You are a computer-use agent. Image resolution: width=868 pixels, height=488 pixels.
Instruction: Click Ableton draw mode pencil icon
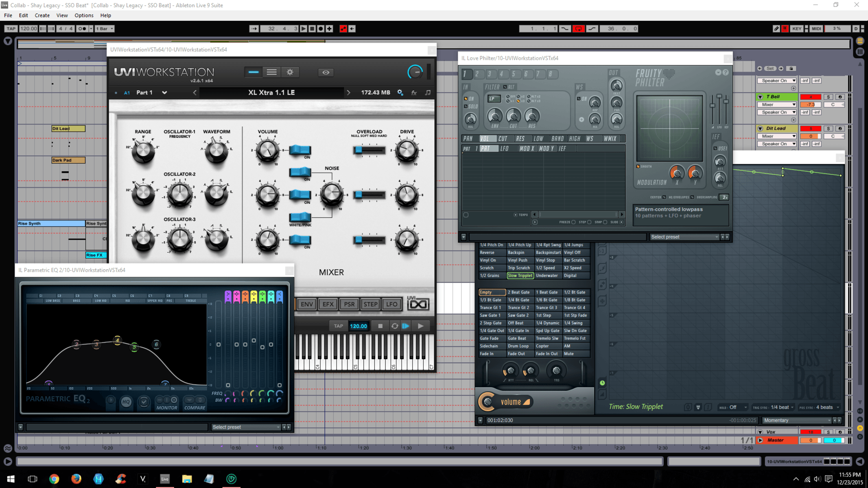coord(776,28)
